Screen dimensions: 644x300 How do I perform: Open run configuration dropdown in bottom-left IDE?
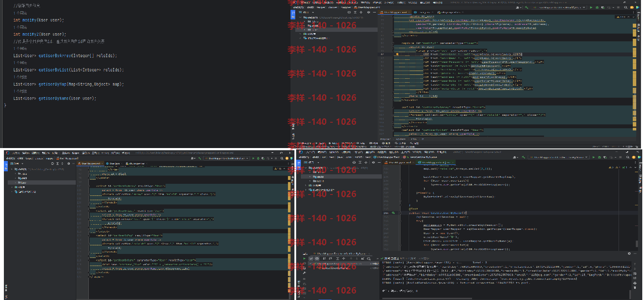[226, 158]
